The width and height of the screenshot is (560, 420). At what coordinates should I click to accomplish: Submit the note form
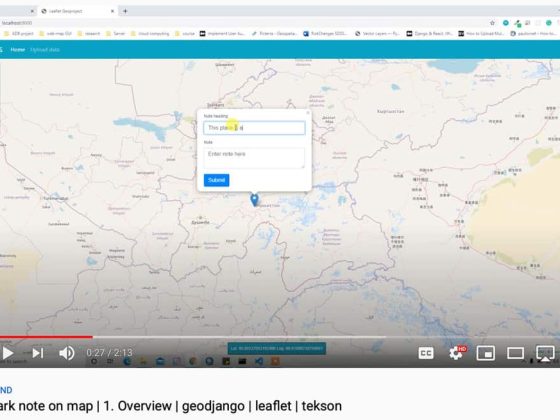(x=216, y=180)
